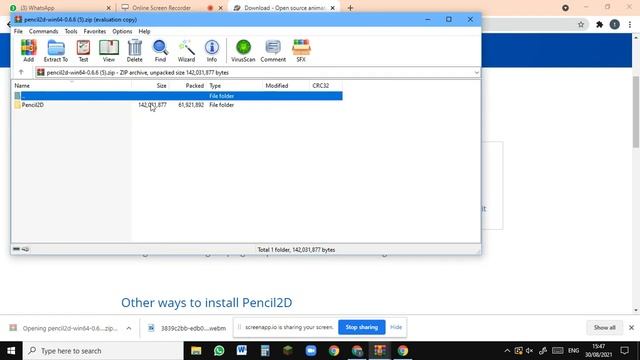Run the Test archive tool
Image resolution: width=640 pixels, height=360 pixels.
(83, 51)
